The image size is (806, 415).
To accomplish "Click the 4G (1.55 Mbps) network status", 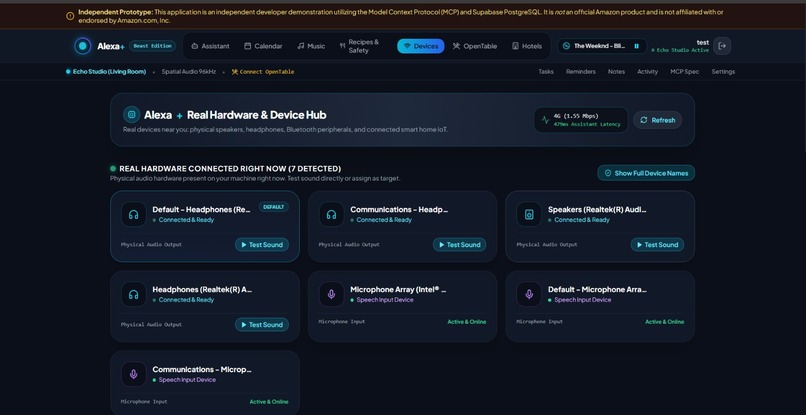I will click(576, 116).
